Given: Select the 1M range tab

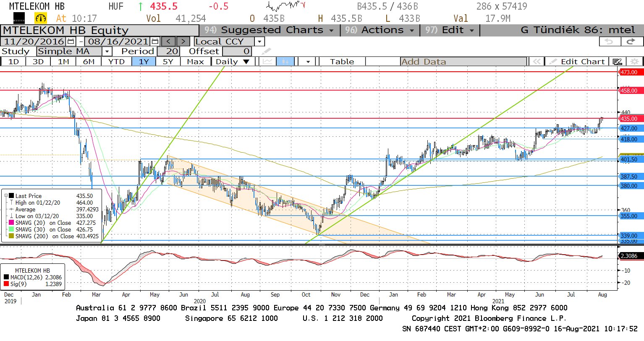Looking at the screenshot, I should point(63,62).
